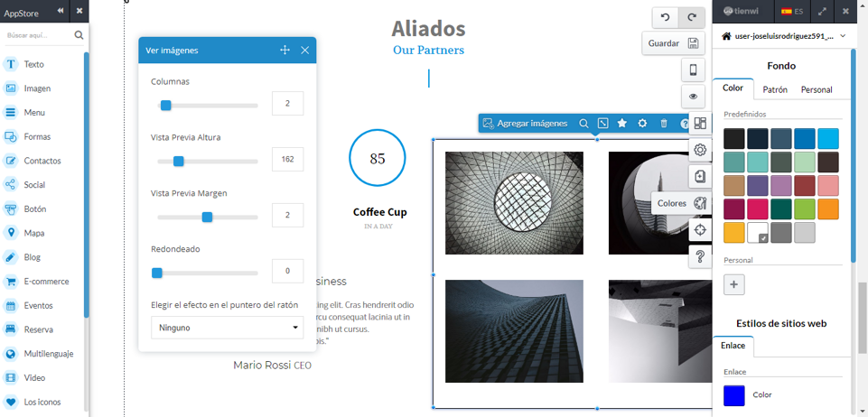Click the move handle in Ver imágenes
The width and height of the screenshot is (868, 417).
(285, 51)
